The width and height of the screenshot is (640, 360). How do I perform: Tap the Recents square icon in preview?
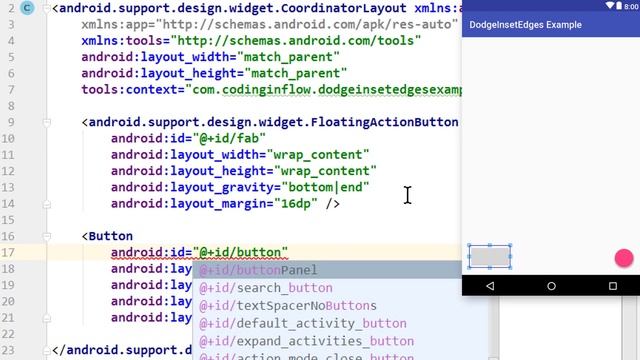(x=613, y=286)
